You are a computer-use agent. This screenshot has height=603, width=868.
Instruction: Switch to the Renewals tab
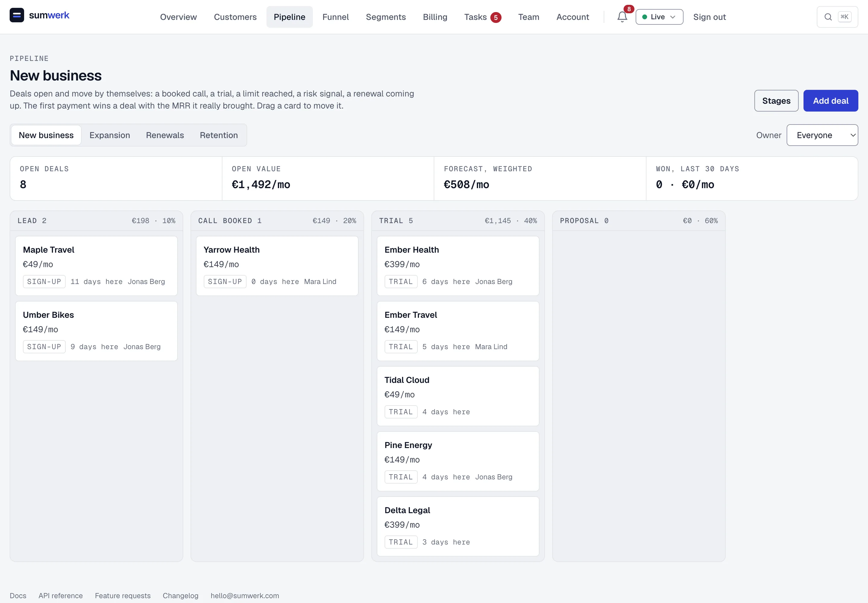pos(165,135)
